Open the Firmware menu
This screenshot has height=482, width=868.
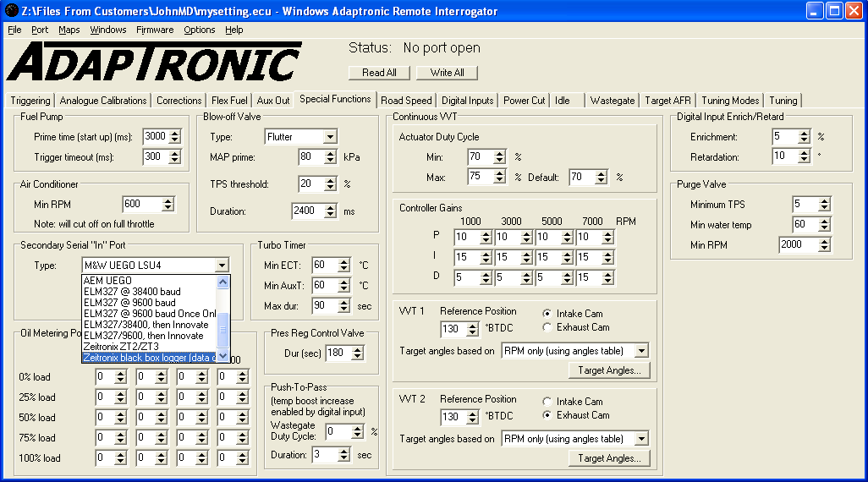tap(155, 30)
